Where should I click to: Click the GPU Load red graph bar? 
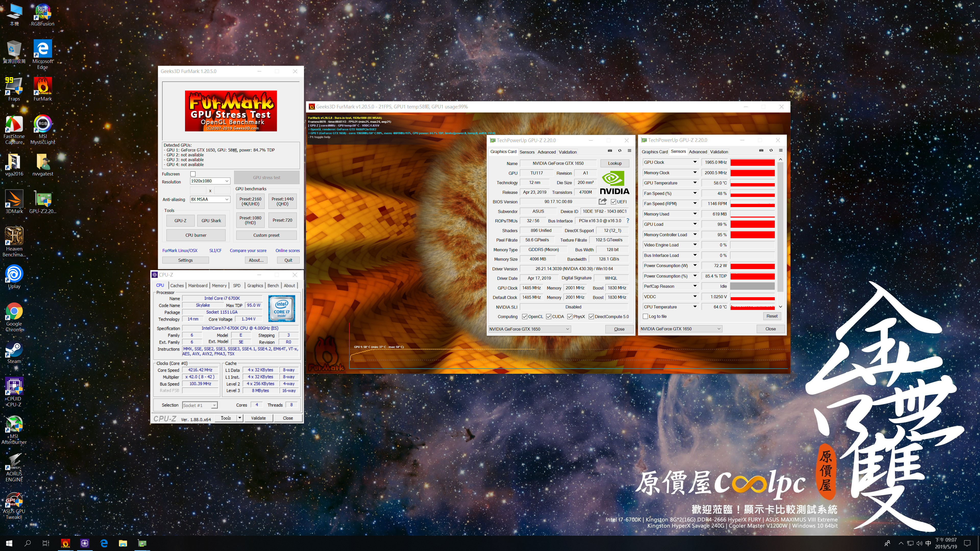753,224
